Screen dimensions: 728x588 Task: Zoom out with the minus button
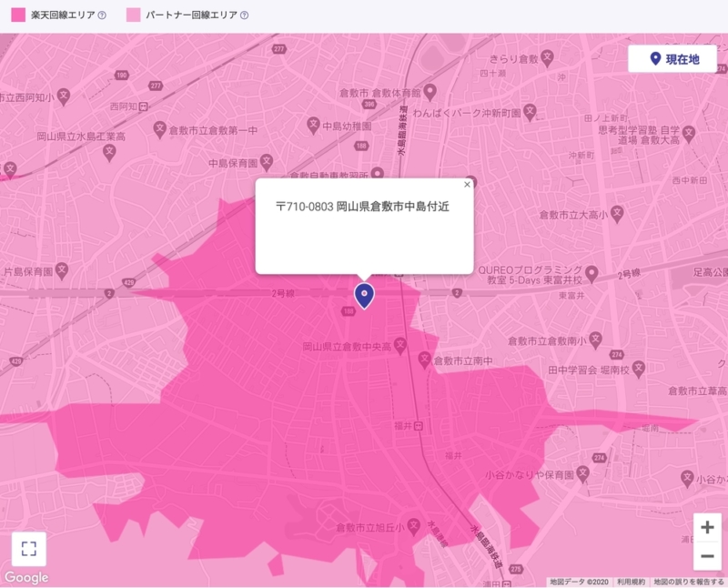click(x=707, y=556)
